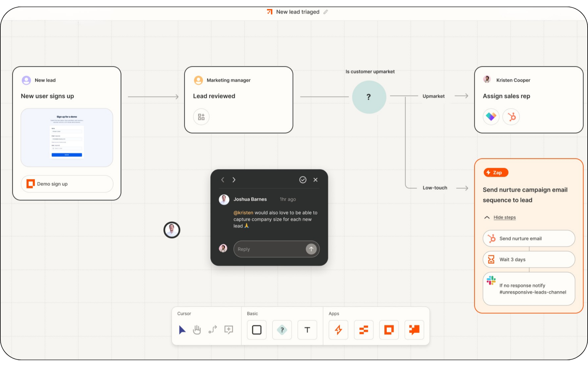This screenshot has width=588, height=367.
Task: Mark Joshua's comment as resolved
Action: coord(303,180)
